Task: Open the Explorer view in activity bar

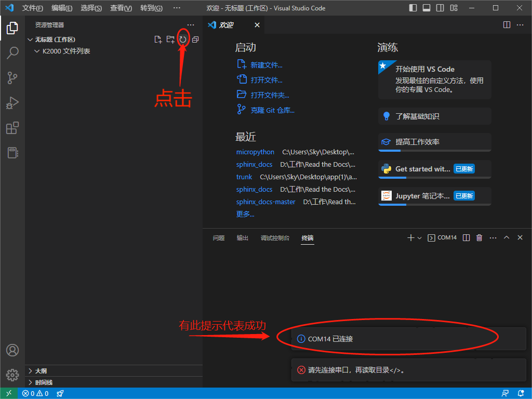Action: [12, 28]
